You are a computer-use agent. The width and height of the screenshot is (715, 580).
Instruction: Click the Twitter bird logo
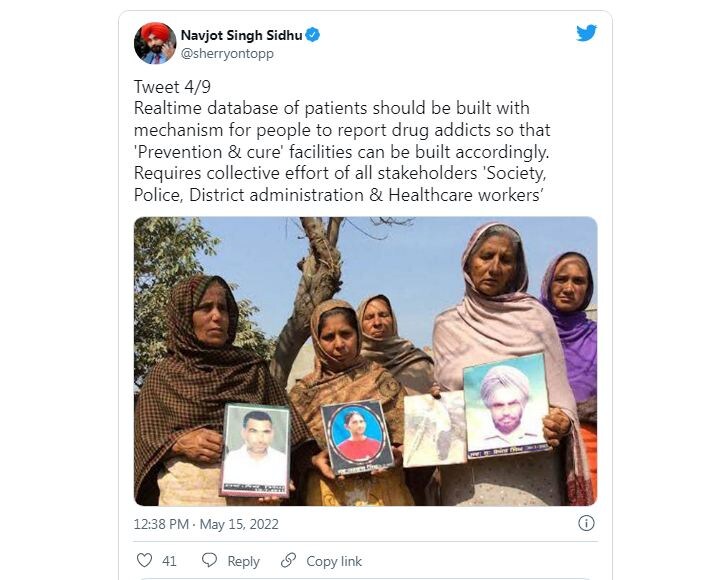click(586, 33)
